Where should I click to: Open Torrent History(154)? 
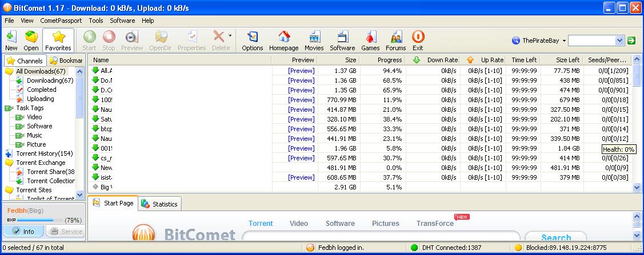45,153
